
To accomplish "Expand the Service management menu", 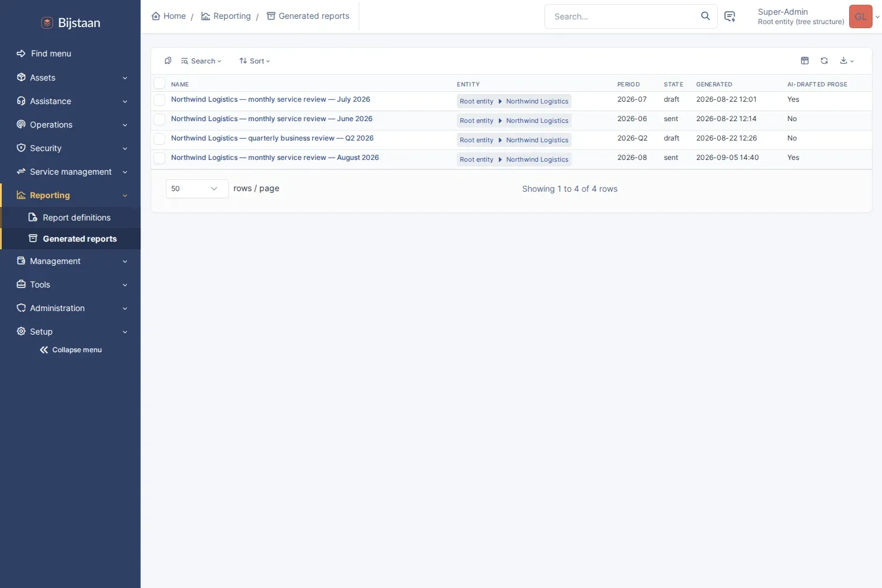I will point(71,172).
